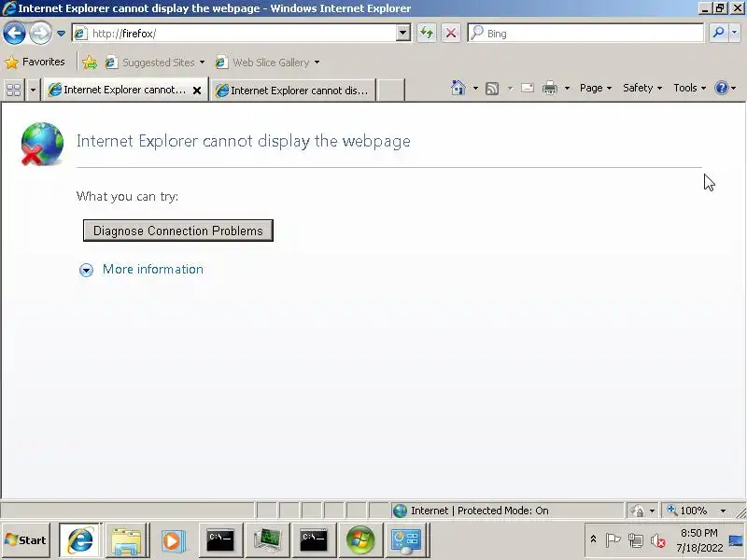Click the Home icon in command bar
The image size is (747, 560).
[458, 88]
